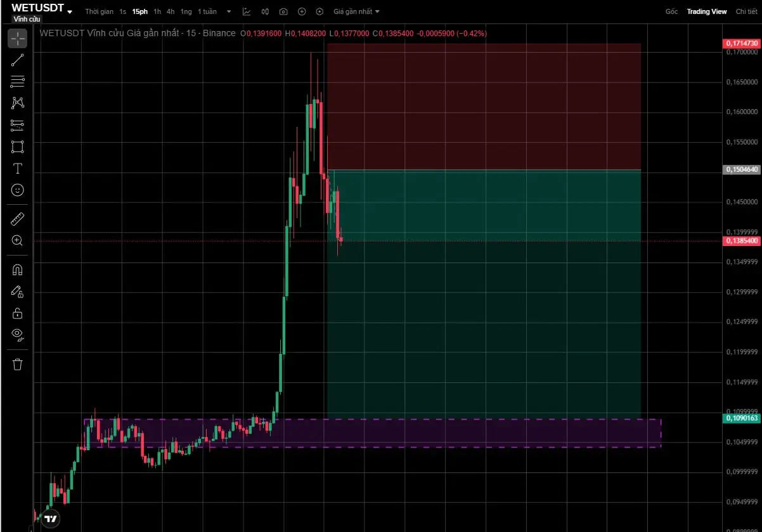Select the green profit zone of short position
762x532 pixels.
click(x=484, y=294)
